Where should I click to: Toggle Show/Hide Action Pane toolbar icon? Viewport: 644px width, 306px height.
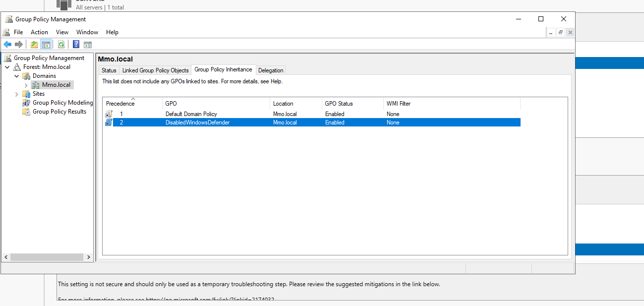point(88,45)
